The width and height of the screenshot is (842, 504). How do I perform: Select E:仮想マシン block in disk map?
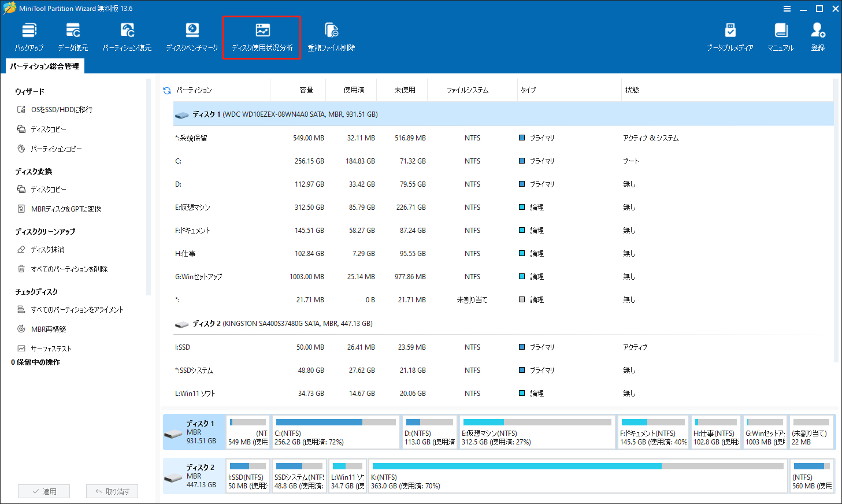pos(537,432)
